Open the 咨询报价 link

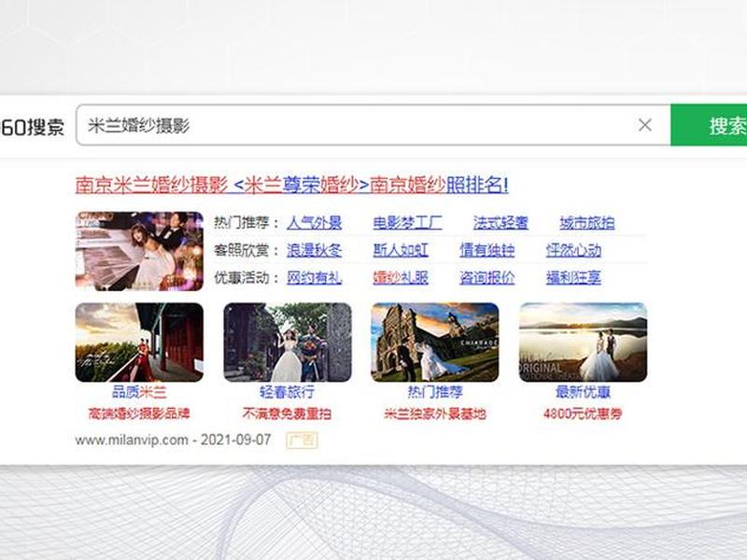486,277
